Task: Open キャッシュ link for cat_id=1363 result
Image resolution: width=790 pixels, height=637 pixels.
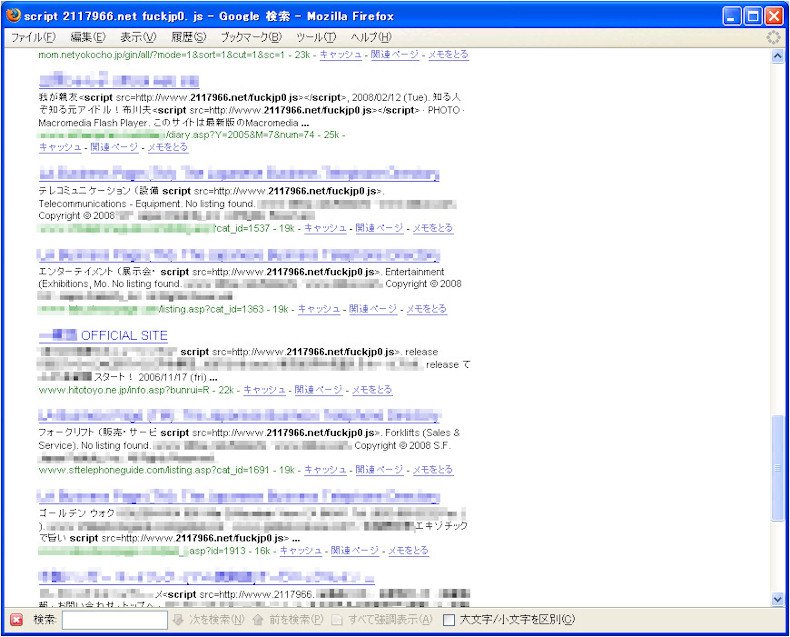Action: (319, 309)
